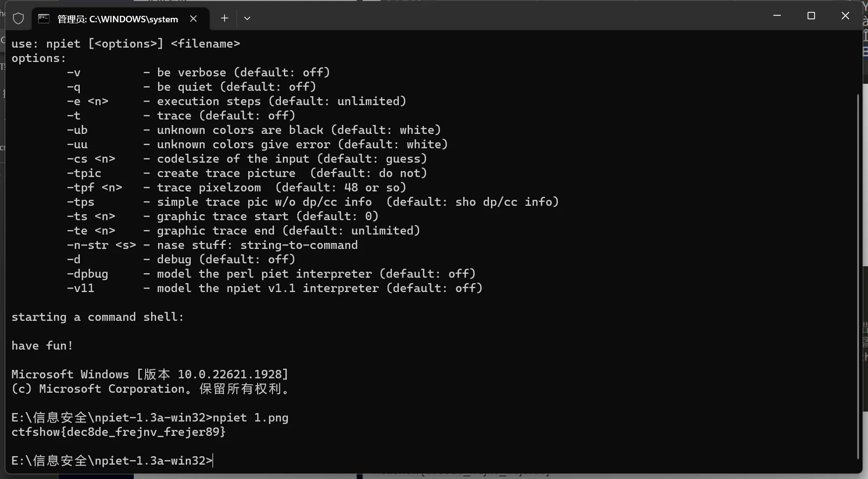Click 'starting a command shell:' text
The height and width of the screenshot is (479, 868).
point(98,317)
